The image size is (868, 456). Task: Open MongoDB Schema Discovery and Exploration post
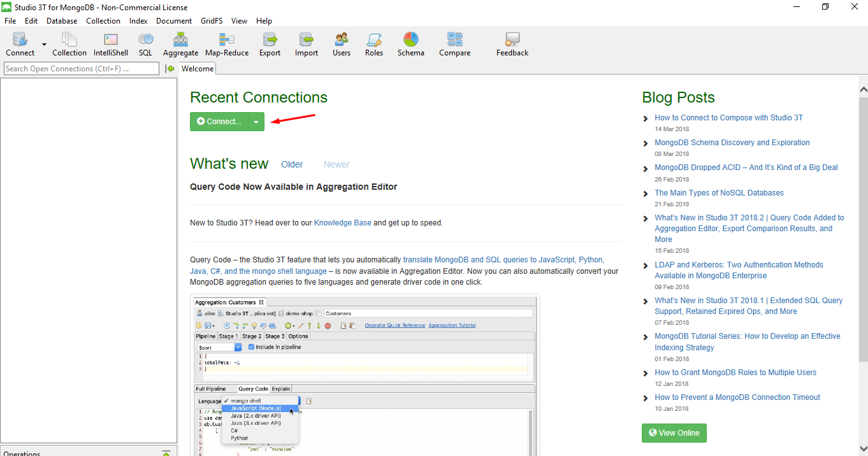[x=732, y=143]
